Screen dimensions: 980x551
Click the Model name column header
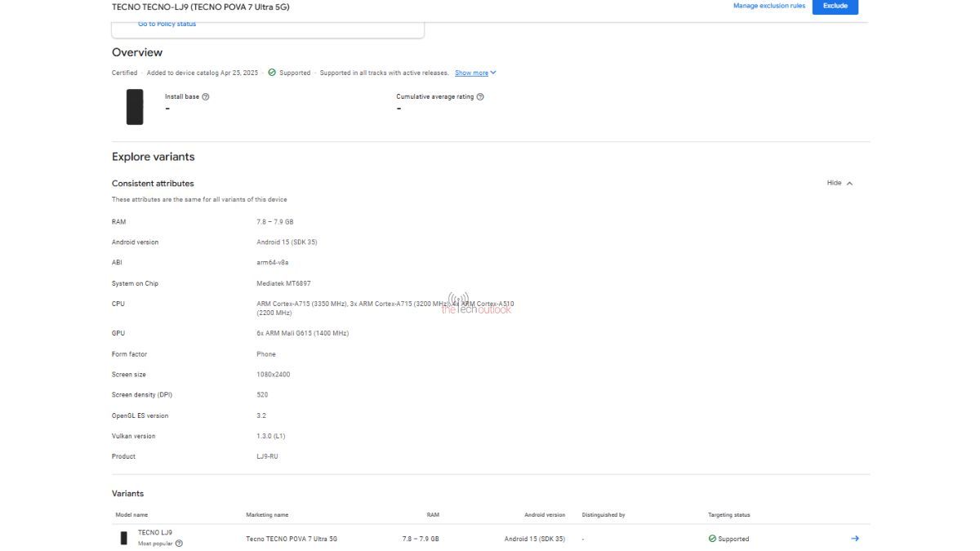[x=132, y=515]
